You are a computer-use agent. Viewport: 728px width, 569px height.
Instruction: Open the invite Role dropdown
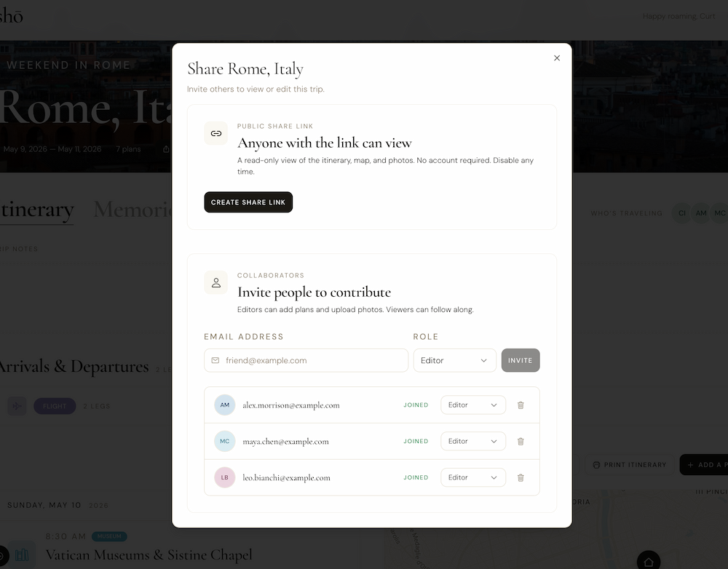[454, 361]
